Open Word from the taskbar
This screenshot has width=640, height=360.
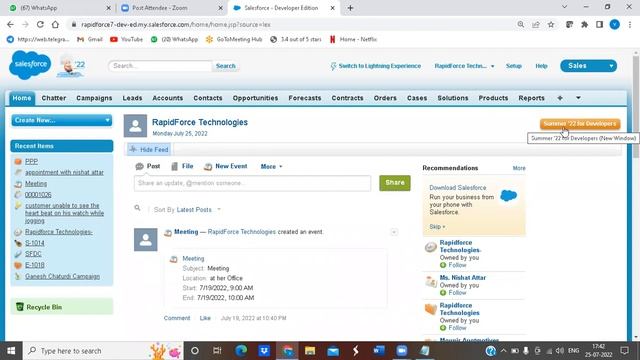pyautogui.click(x=379, y=351)
